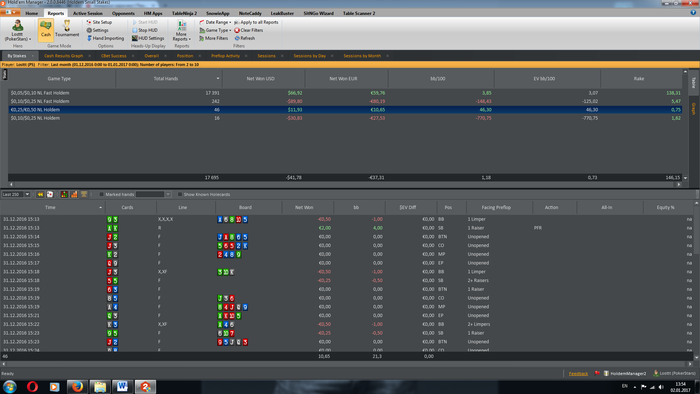This screenshot has height=394, width=700.
Task: Open the Graph side panel tab
Action: [x=694, y=109]
